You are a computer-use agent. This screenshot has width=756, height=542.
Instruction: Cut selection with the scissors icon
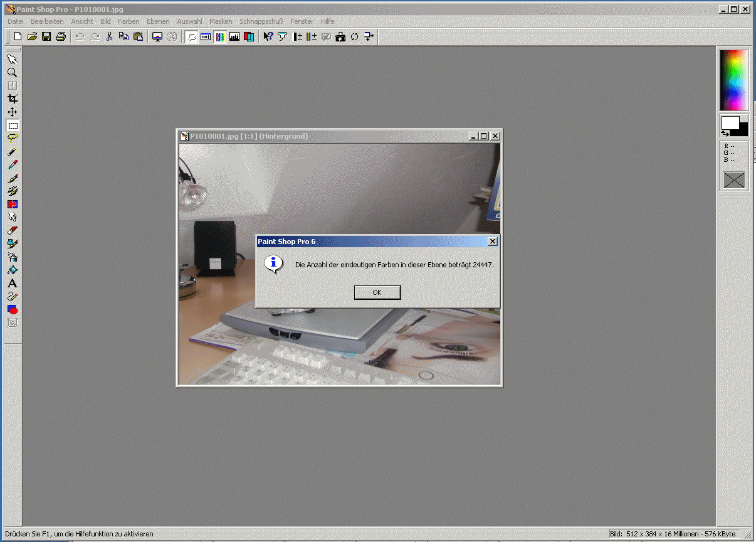click(x=109, y=37)
